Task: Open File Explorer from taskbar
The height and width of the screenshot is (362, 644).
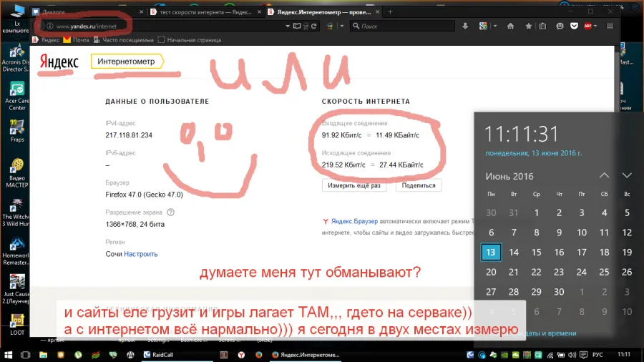Action: 43,355
